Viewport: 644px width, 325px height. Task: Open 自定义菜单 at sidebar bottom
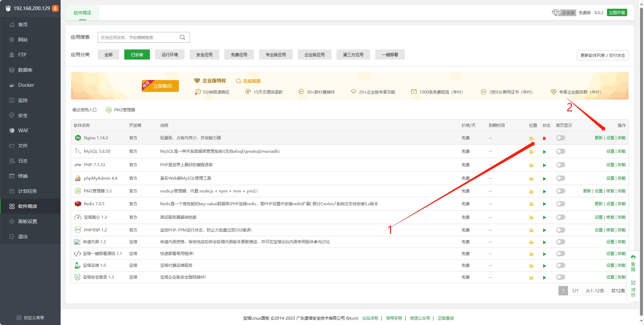point(30,318)
